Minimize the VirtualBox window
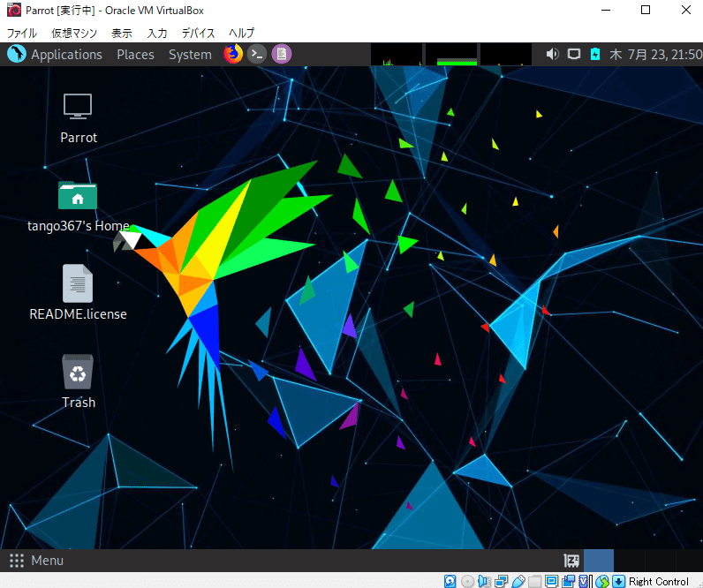Screen dimensions: 703x588 [606, 10]
